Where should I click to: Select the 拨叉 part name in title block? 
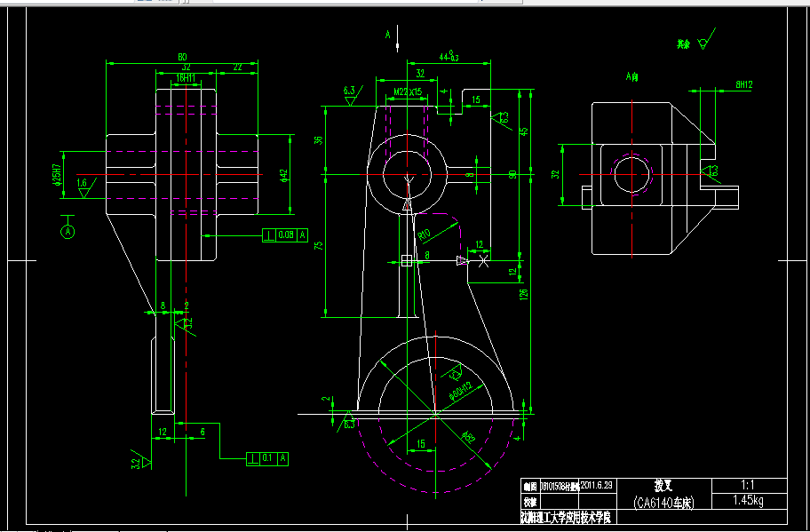(x=663, y=486)
